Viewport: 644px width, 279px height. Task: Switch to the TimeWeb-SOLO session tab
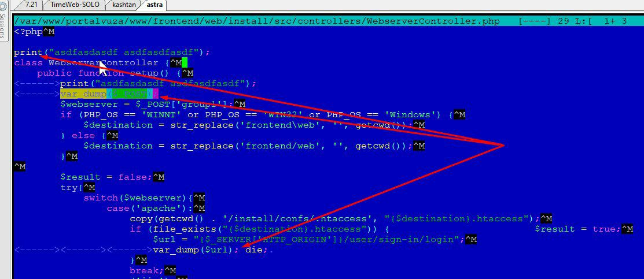(x=75, y=5)
